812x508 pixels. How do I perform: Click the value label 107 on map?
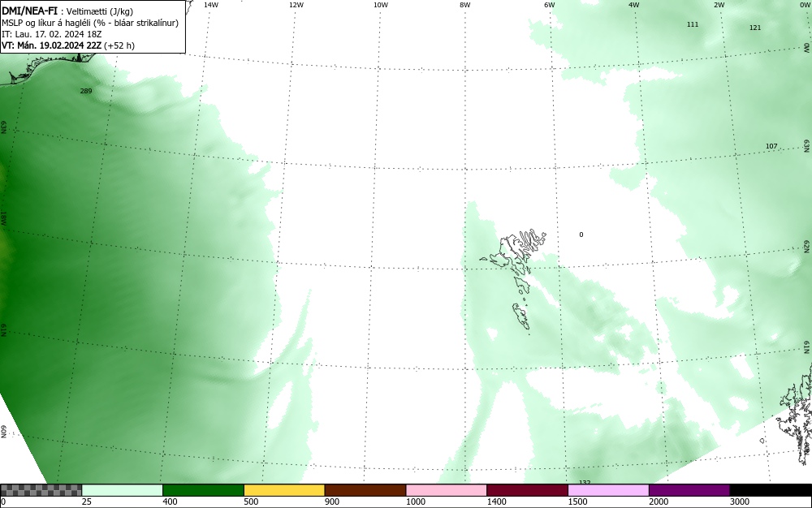pos(771,146)
